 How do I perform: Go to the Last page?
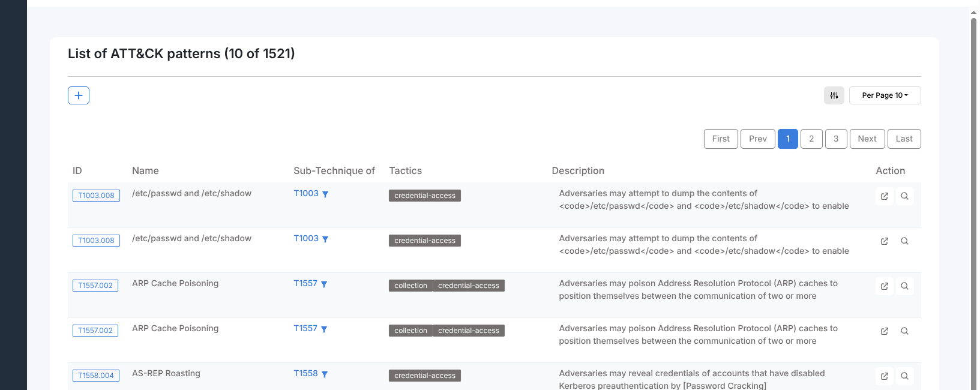click(904, 139)
